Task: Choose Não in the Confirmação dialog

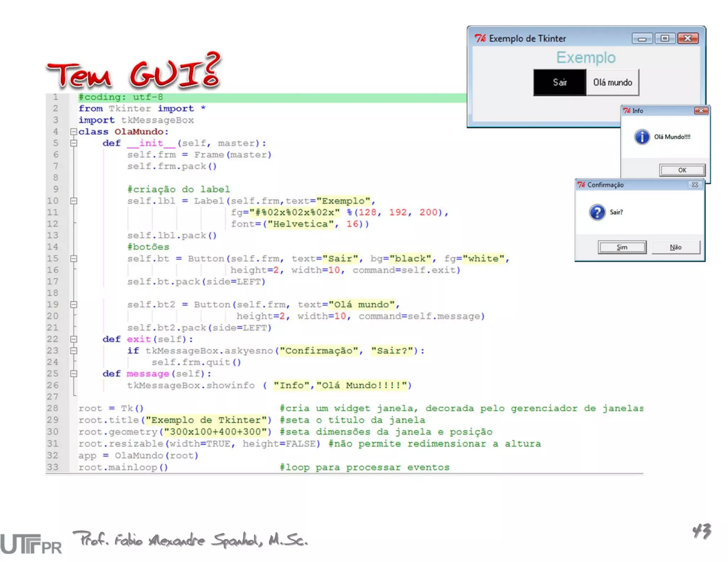Action: [675, 247]
